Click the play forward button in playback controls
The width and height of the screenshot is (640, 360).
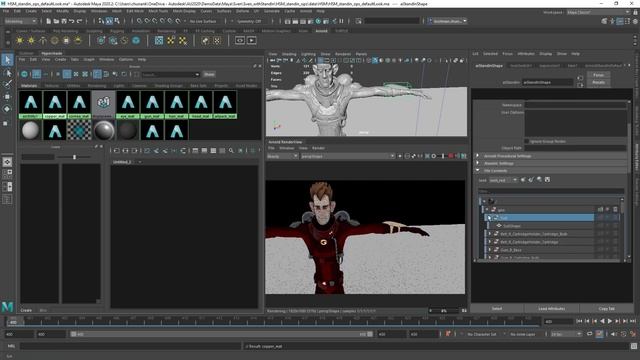610,321
